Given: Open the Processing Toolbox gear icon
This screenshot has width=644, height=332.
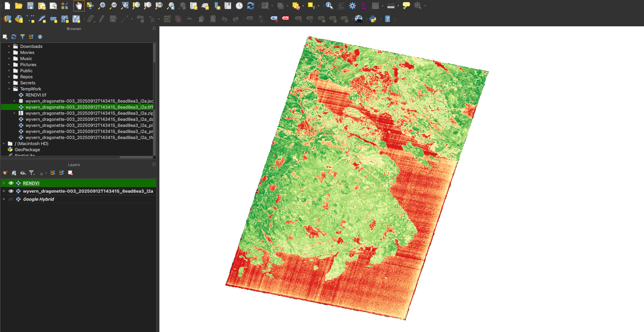Looking at the screenshot, I should [x=352, y=6].
